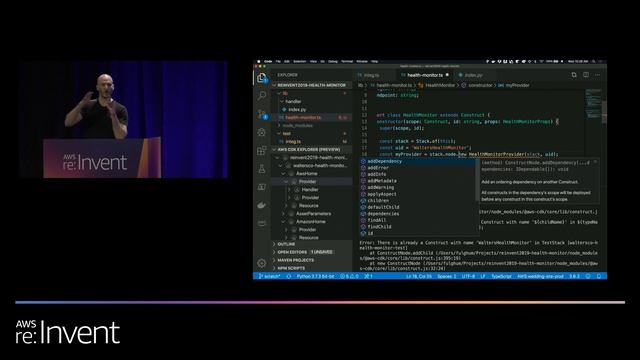Open health-monitor.ts in the file tree
The height and width of the screenshot is (360, 640).
tap(312, 118)
